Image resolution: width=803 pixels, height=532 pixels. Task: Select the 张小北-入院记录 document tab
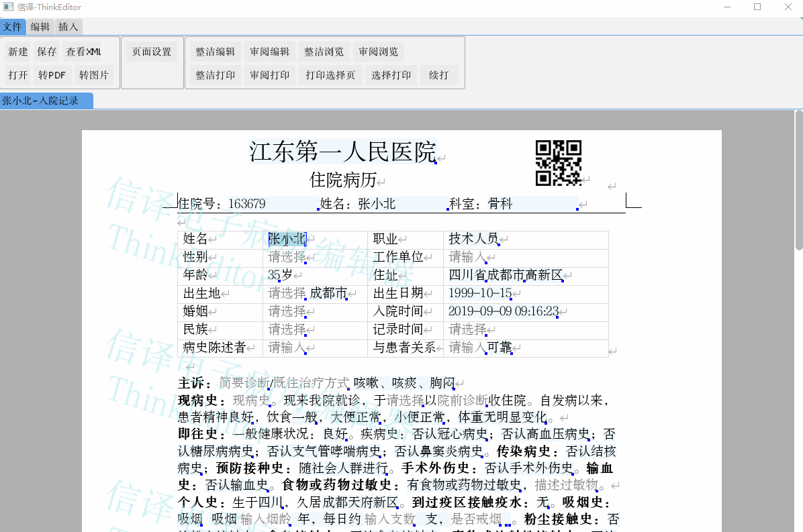pyautogui.click(x=42, y=101)
